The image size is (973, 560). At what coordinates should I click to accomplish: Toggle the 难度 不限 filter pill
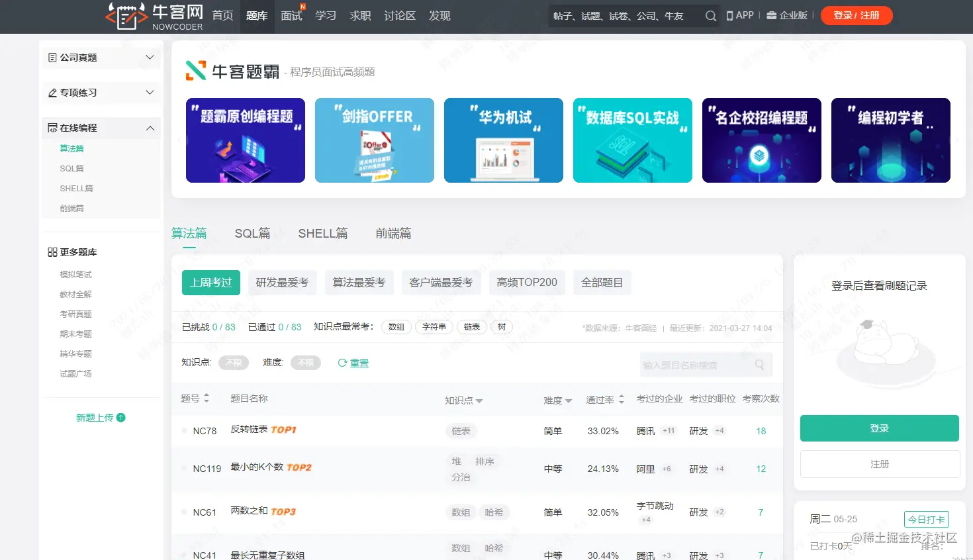pos(306,363)
